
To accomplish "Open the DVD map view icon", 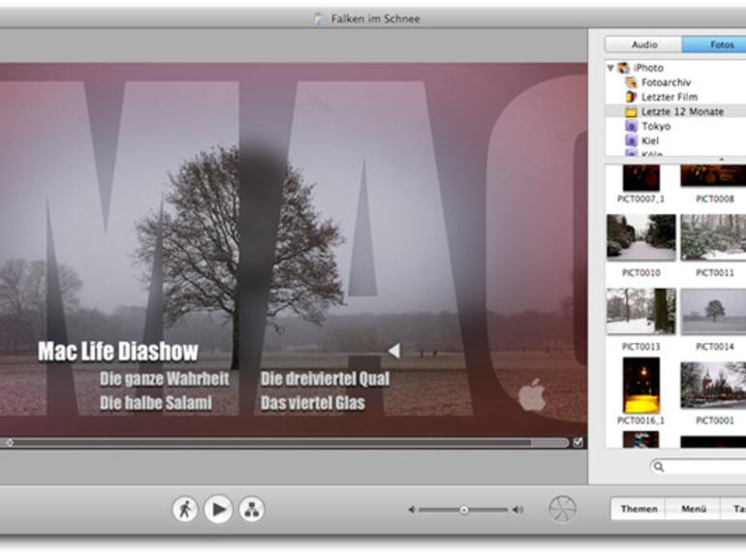I will [x=251, y=509].
